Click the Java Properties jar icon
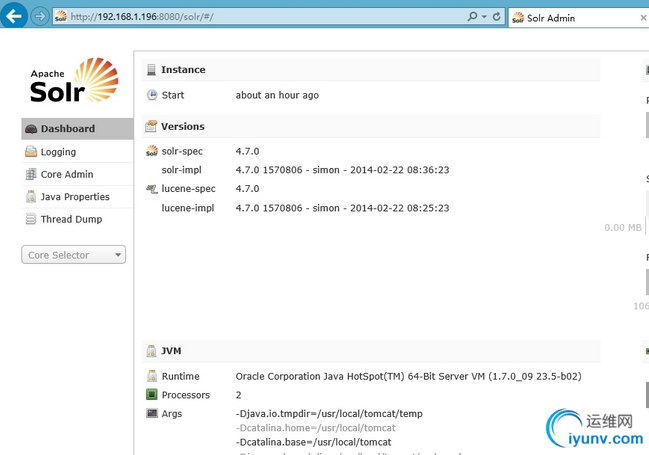 (x=31, y=196)
